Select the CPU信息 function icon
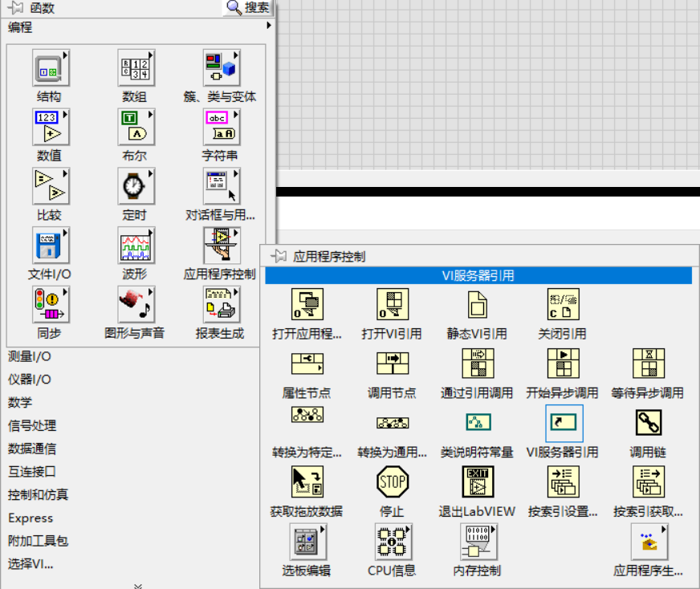 point(394,542)
